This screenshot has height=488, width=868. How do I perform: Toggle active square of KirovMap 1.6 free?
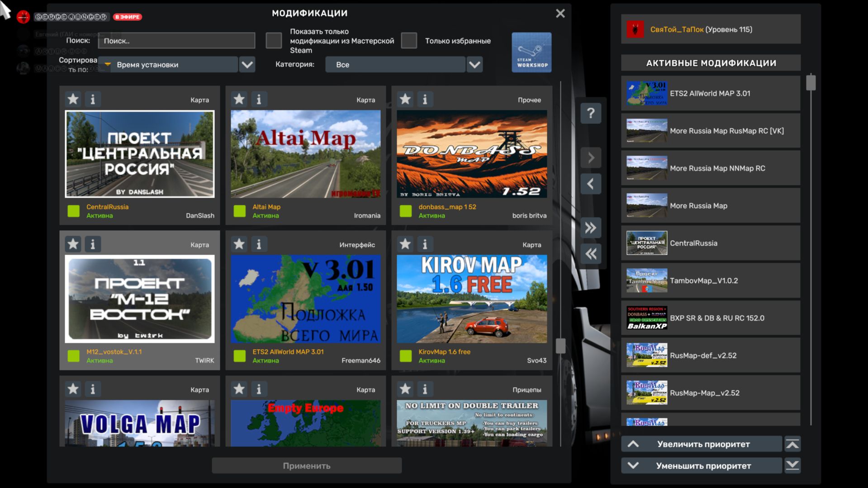click(406, 356)
